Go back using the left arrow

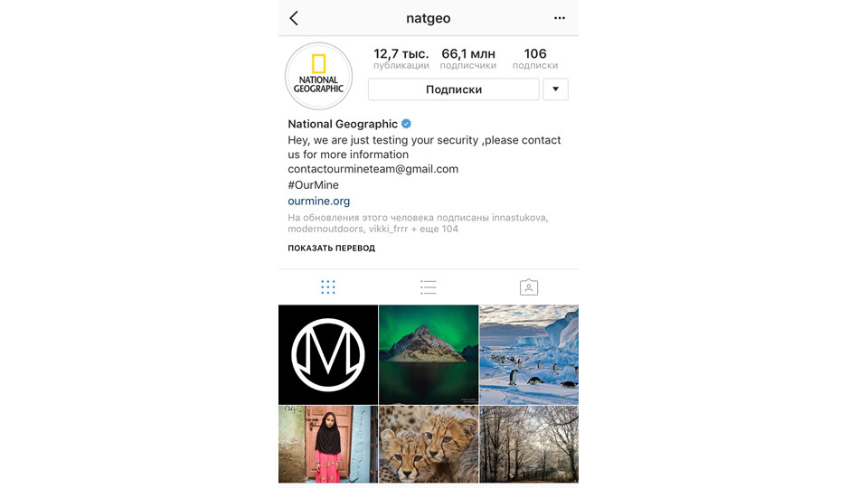coord(294,18)
